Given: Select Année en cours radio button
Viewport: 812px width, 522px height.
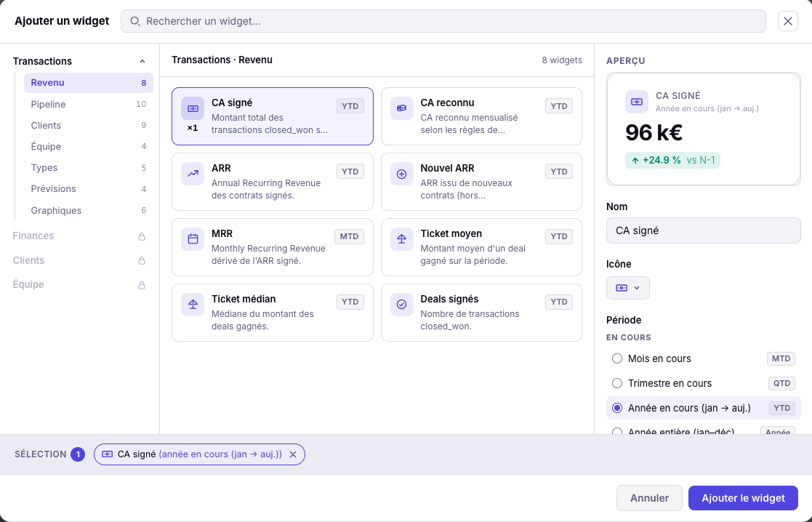Looking at the screenshot, I should coord(617,408).
